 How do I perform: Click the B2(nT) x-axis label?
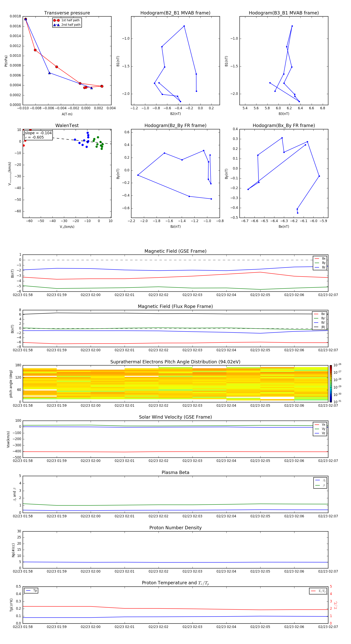175,114
